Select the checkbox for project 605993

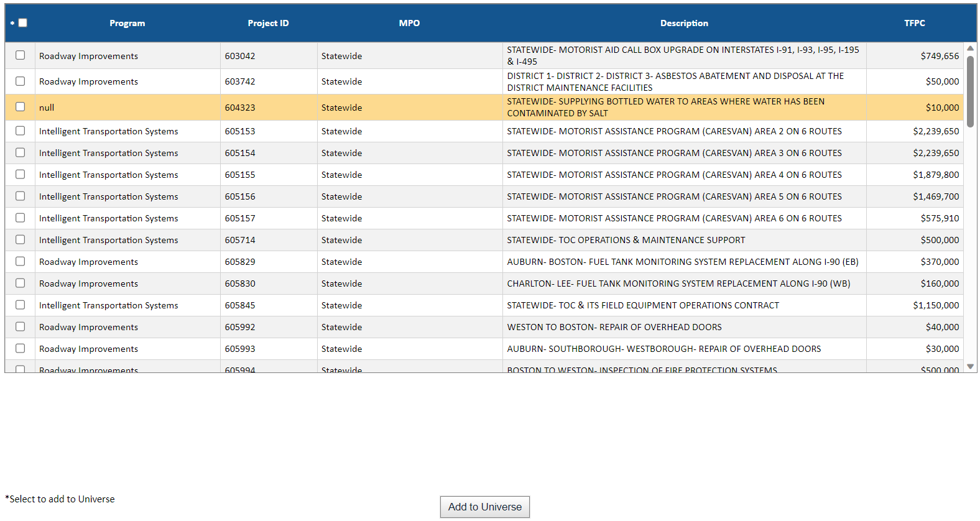coord(21,349)
